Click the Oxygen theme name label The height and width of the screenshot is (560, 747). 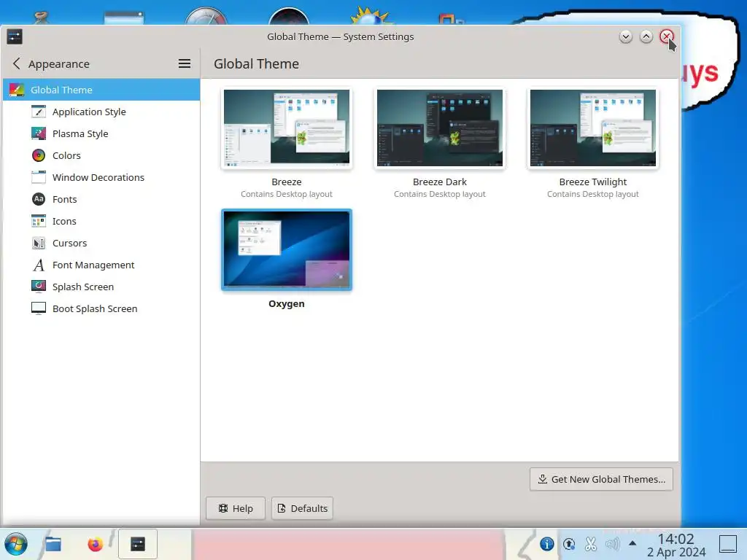click(x=286, y=304)
